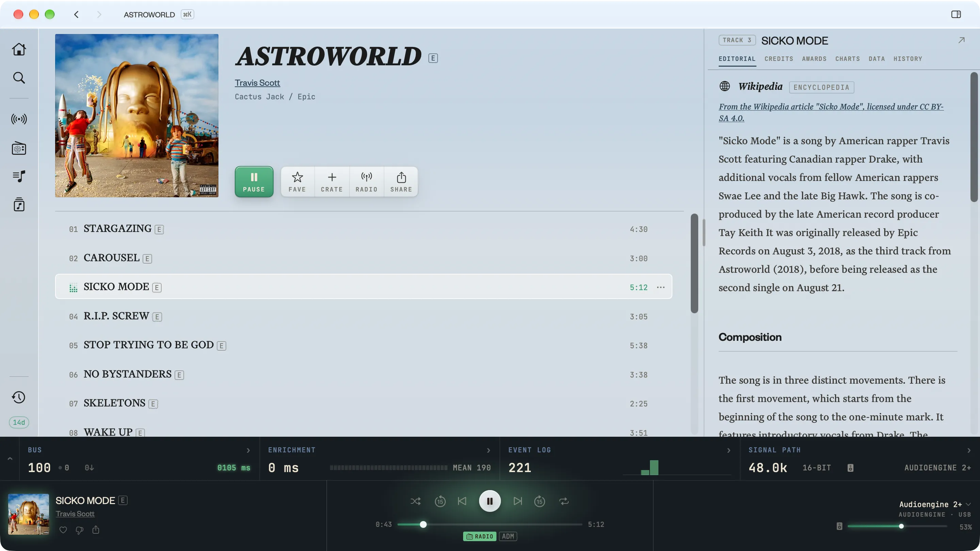Open more options for SICKO MODE row
The height and width of the screenshot is (551, 980).
661,287
